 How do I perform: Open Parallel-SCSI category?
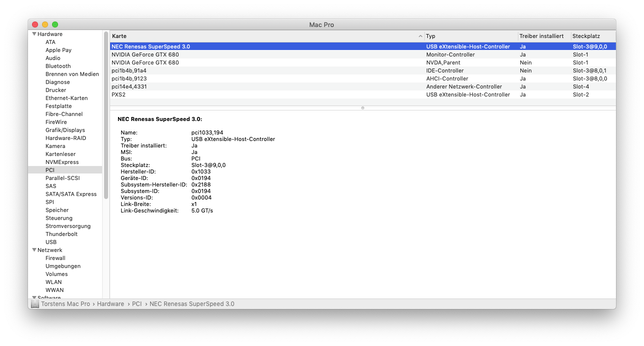click(x=63, y=178)
